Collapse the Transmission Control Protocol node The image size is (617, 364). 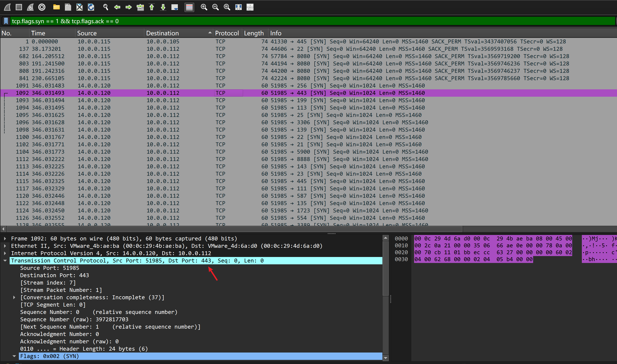tap(5, 260)
